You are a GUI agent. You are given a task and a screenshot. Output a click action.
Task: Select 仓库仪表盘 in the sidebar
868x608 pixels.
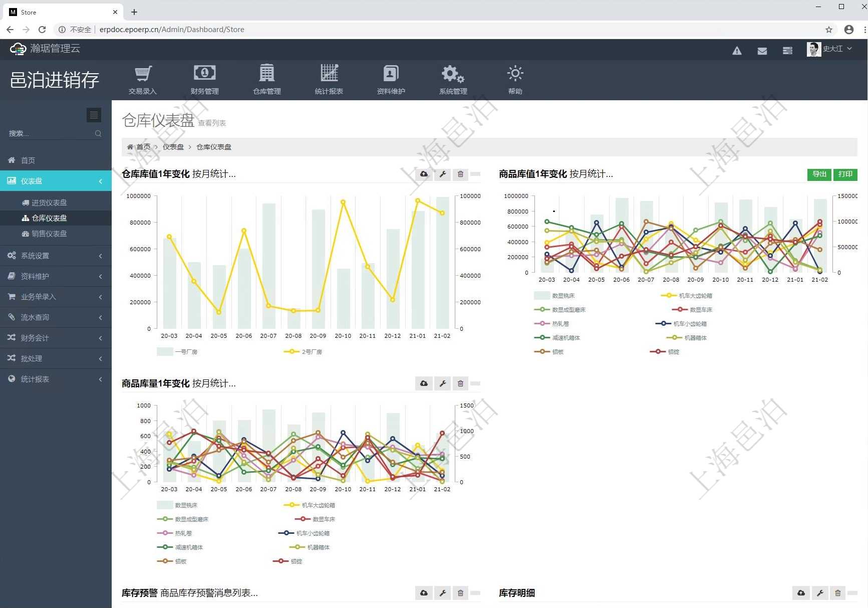[x=56, y=218]
